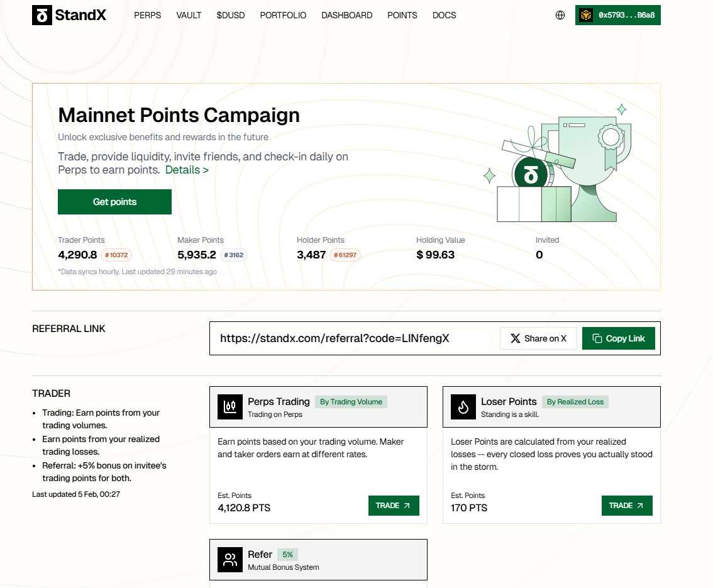Go to the $DUSD page
Viewport: 713px width, 588px height.
pyautogui.click(x=231, y=15)
